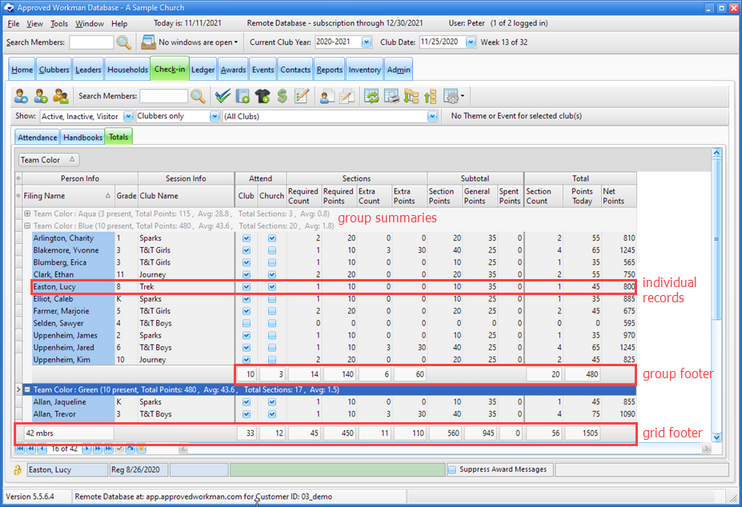
Task: Toggle Club attendance checkbox for Selden, Sawyer
Action: 246,323
